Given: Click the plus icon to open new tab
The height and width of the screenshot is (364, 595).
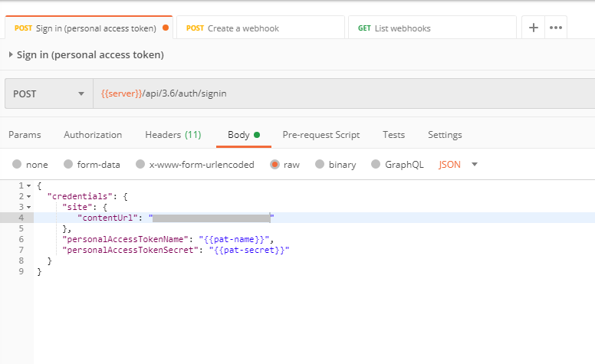Looking at the screenshot, I should click(534, 28).
